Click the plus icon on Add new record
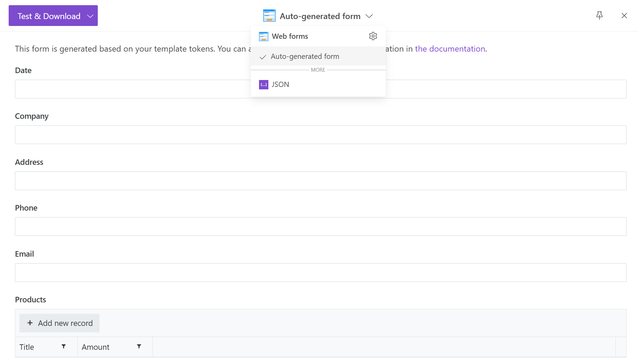Image resolution: width=638 pixels, height=364 pixels. pyautogui.click(x=30, y=323)
